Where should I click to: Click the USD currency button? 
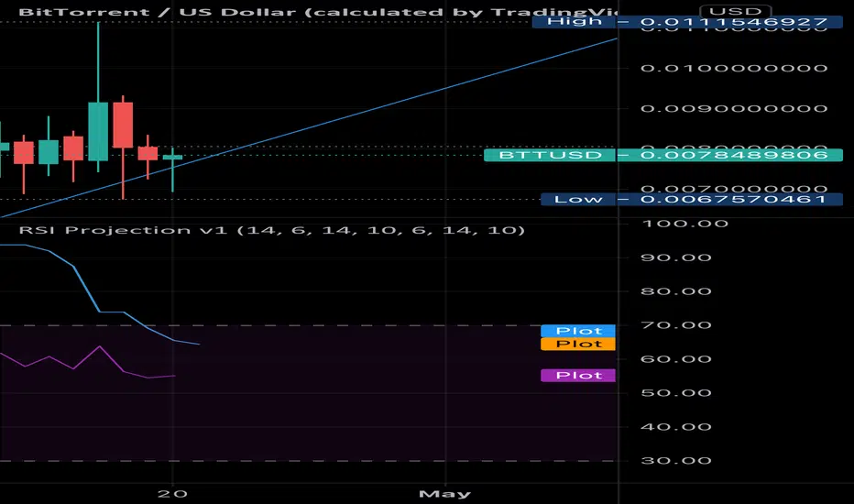735,11
